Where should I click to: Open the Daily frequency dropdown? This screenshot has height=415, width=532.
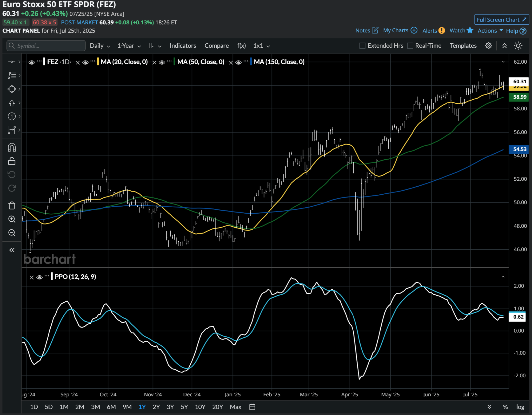pyautogui.click(x=100, y=46)
